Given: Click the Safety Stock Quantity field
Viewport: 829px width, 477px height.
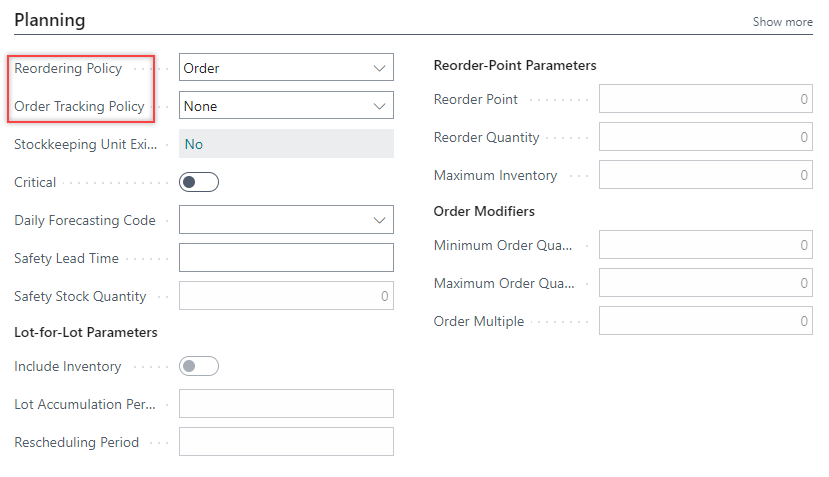Looking at the screenshot, I should tap(286, 296).
